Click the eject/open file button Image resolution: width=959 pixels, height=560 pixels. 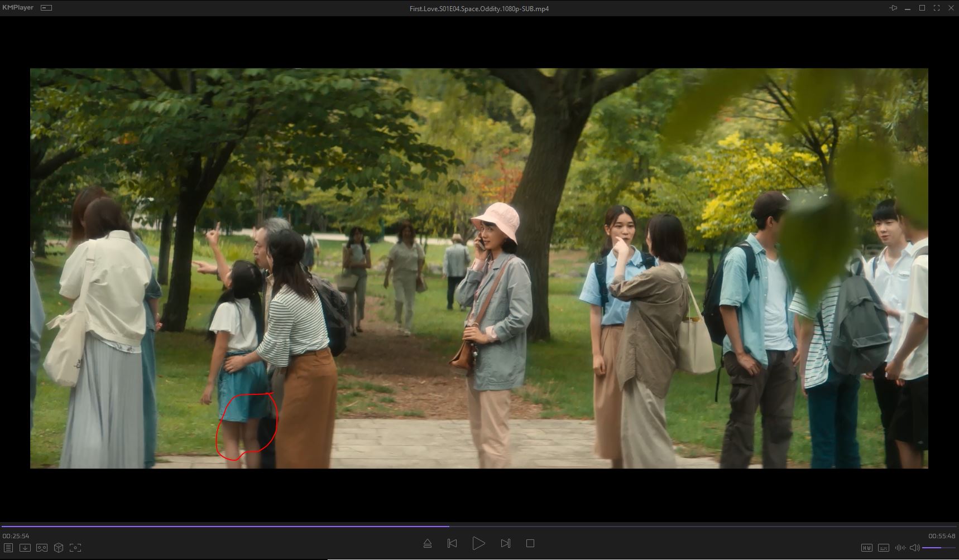[x=428, y=543]
